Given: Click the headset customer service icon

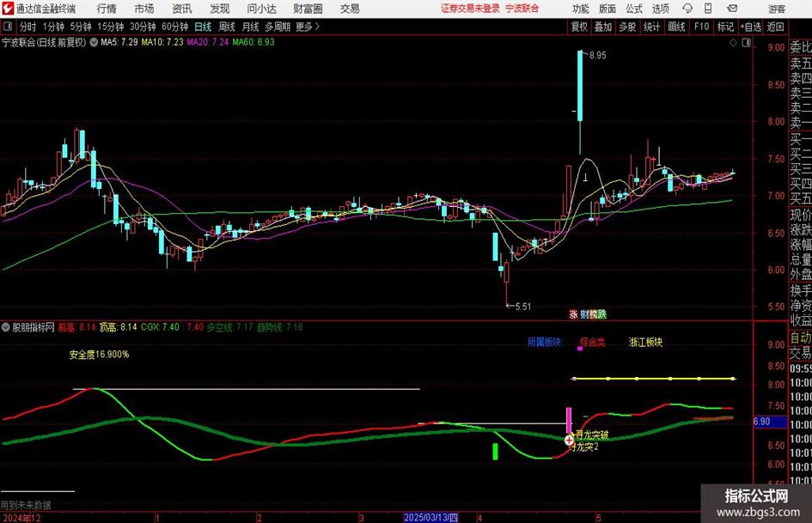Looking at the screenshot, I should pos(687,9).
